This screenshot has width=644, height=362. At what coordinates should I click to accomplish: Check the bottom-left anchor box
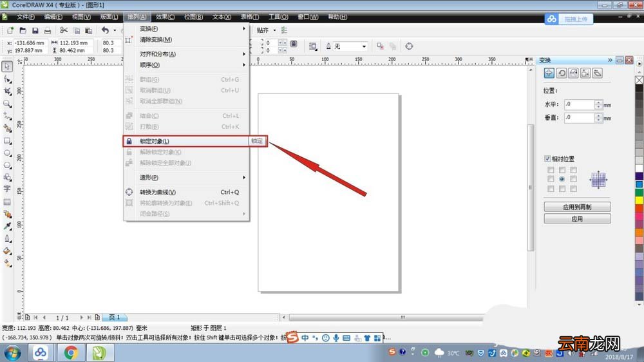pyautogui.click(x=551, y=189)
